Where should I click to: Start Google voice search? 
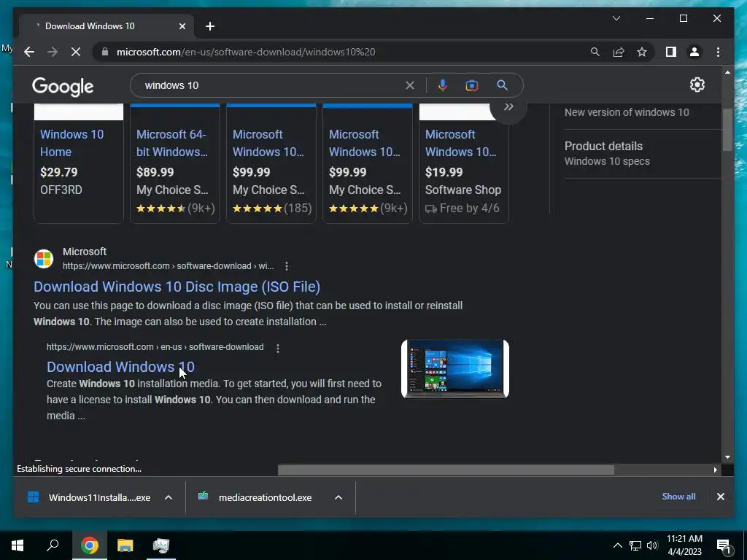(x=443, y=85)
